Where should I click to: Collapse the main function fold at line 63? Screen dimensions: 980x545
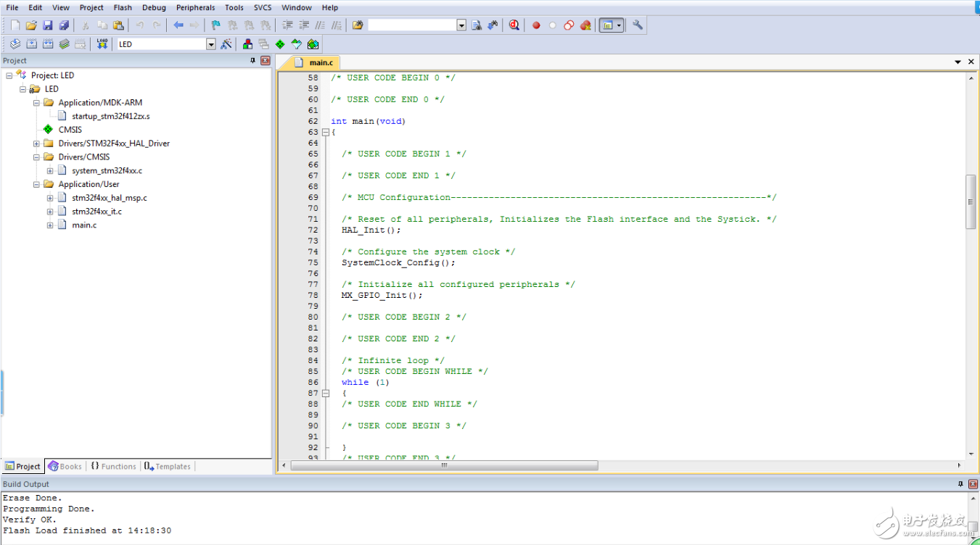326,133
